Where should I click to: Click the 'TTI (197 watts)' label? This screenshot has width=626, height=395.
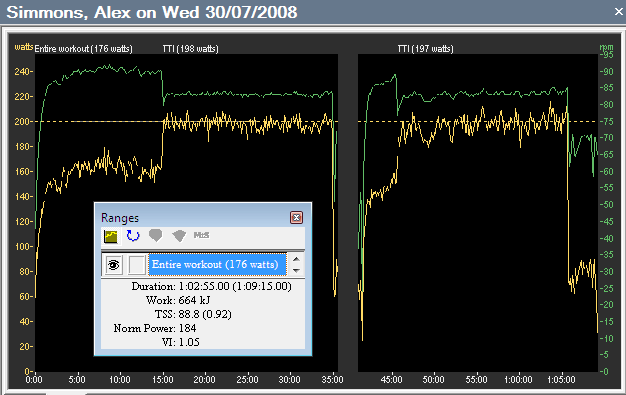[426, 49]
